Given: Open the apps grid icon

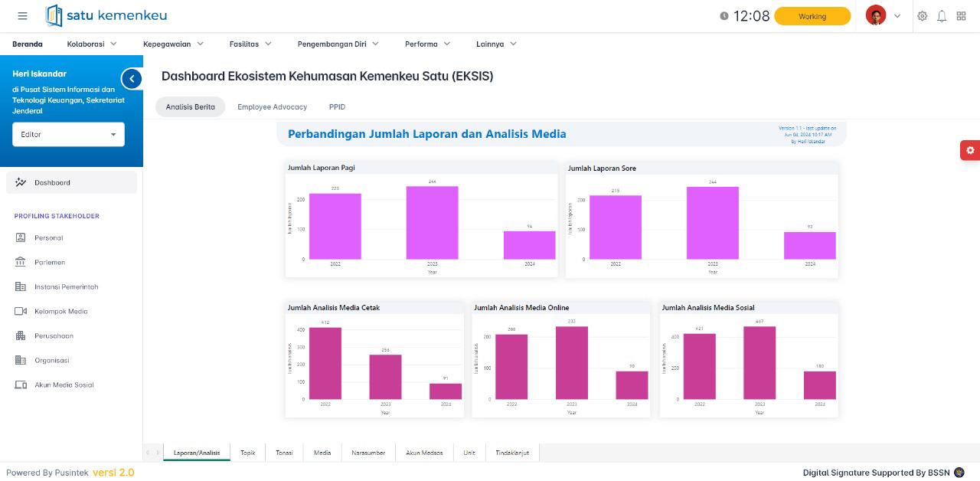Looking at the screenshot, I should tap(961, 16).
